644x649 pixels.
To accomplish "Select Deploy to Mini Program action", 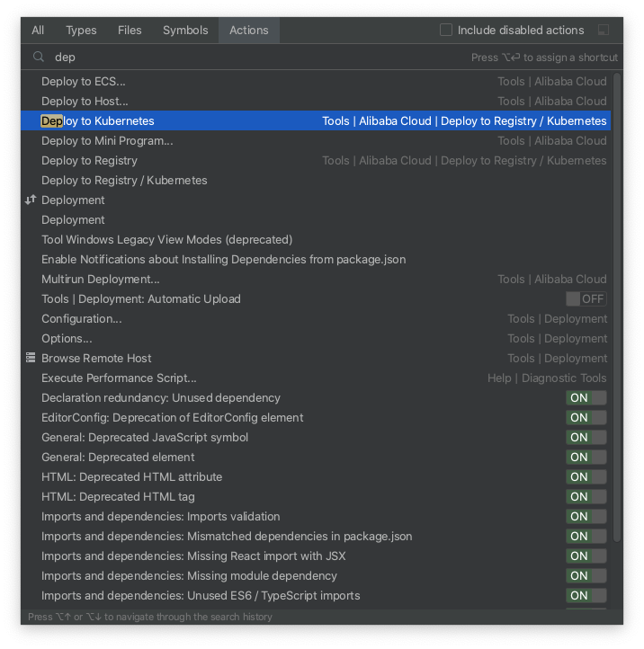I will 107,140.
